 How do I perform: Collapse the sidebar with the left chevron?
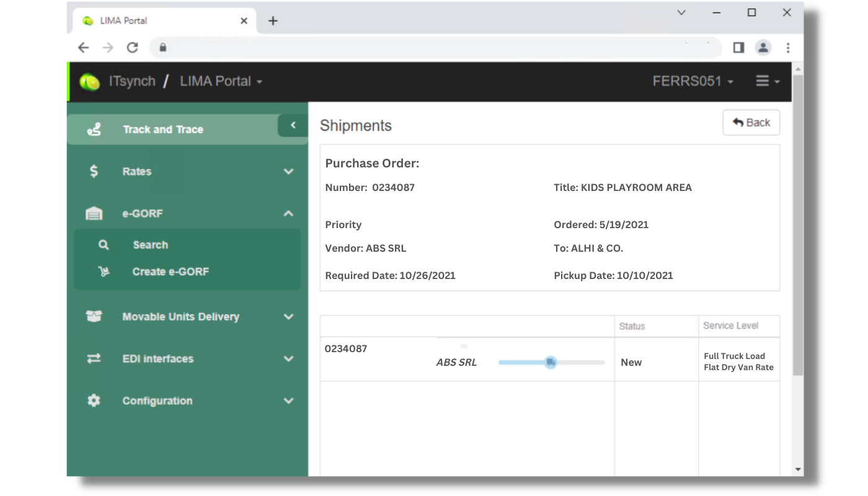[x=293, y=126]
